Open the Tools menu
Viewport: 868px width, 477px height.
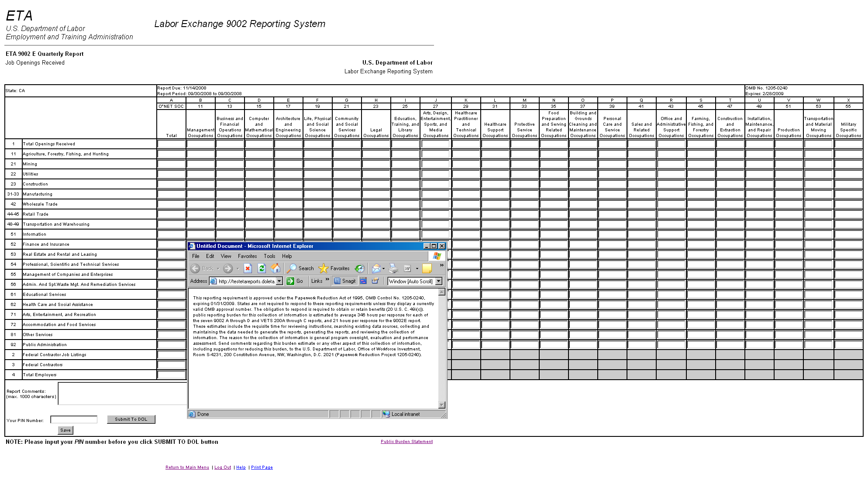269,256
